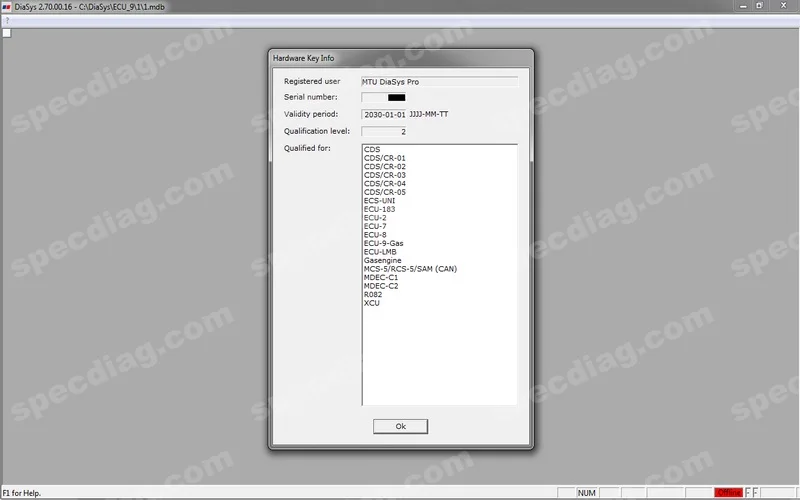Click the Registered user field MTU DiaSys Pro
The image size is (800, 500).
pyautogui.click(x=439, y=82)
